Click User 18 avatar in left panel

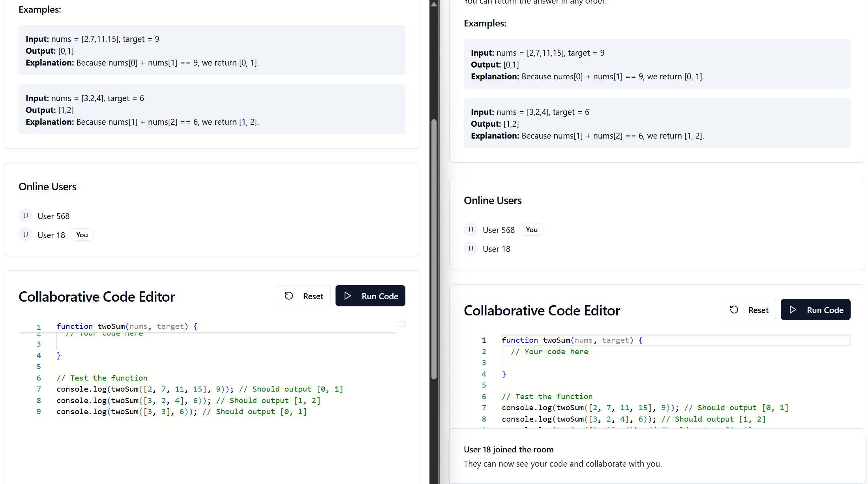tap(26, 235)
